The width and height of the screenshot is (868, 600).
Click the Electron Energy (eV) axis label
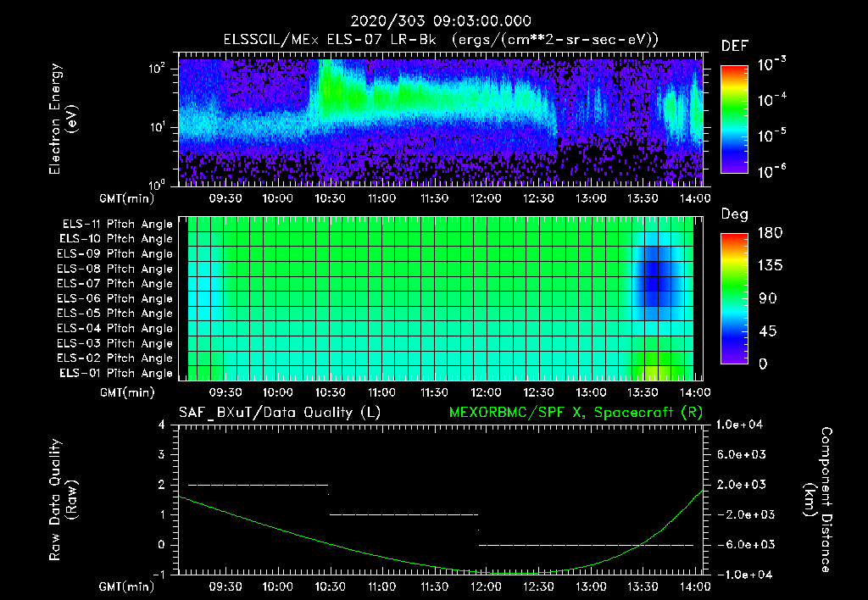pyautogui.click(x=63, y=119)
